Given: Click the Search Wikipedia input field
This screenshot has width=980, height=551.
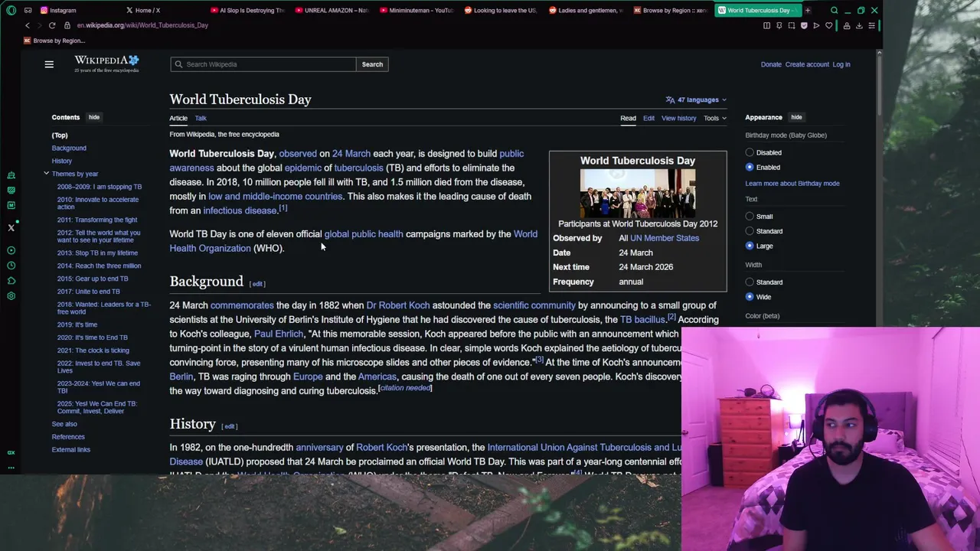Looking at the screenshot, I should (263, 64).
